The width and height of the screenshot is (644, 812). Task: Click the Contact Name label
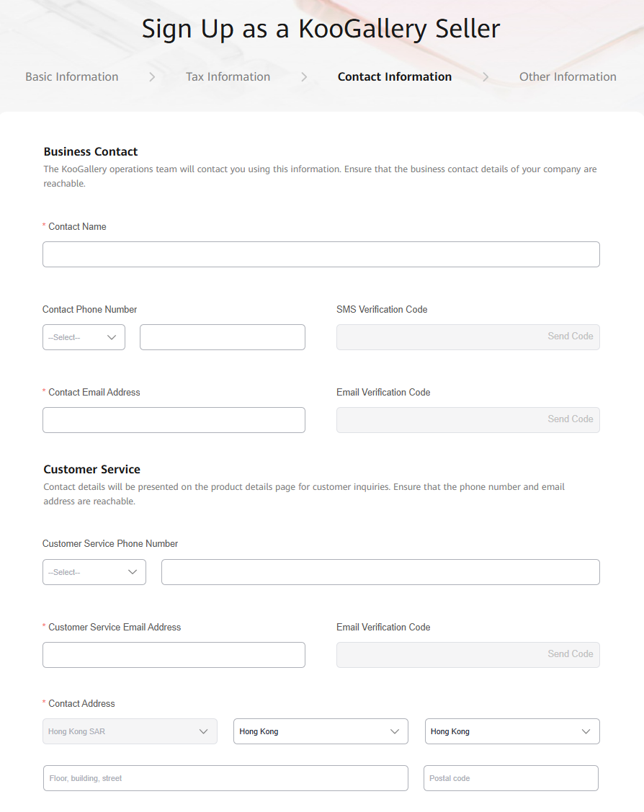coord(77,226)
